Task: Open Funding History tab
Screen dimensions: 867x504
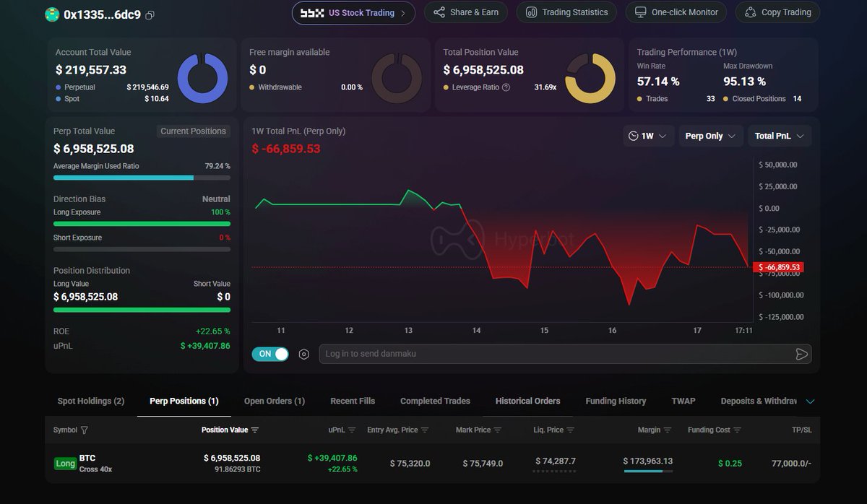Action: tap(616, 401)
